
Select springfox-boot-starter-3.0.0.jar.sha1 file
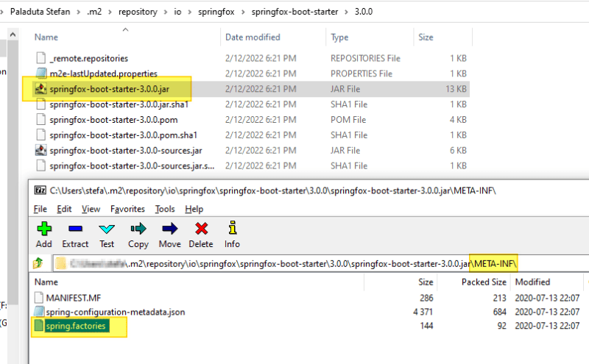click(x=119, y=104)
